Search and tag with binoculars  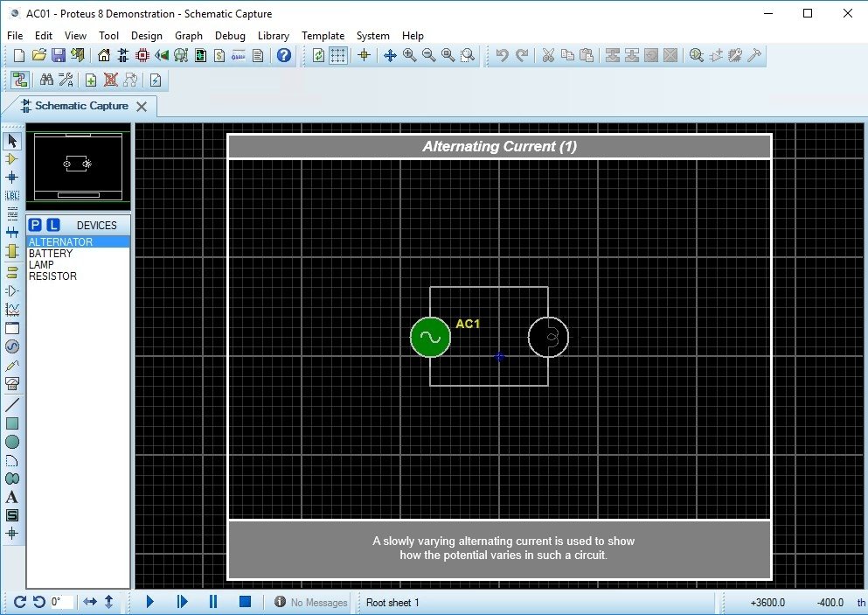click(x=46, y=80)
